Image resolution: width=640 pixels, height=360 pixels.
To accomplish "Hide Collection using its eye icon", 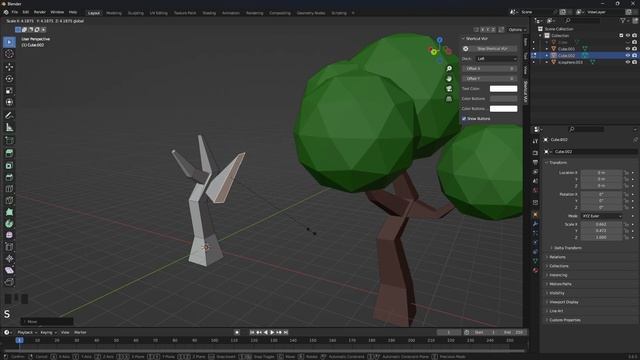I will [x=628, y=36].
